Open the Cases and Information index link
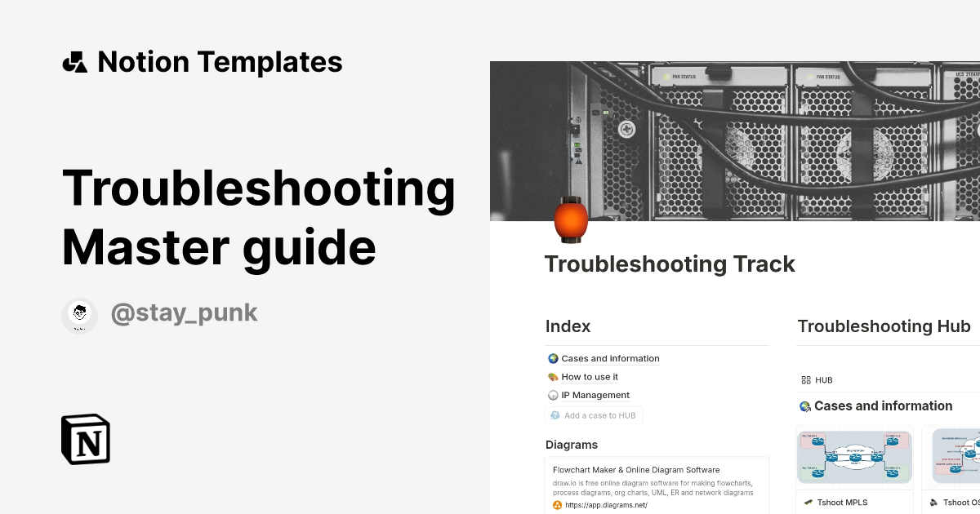The height and width of the screenshot is (514, 980). tap(609, 357)
